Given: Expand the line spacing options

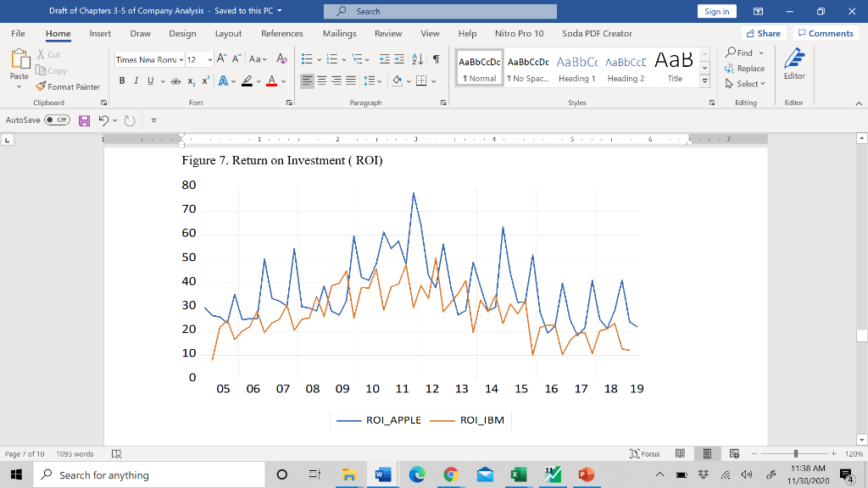Looking at the screenshot, I should (379, 80).
